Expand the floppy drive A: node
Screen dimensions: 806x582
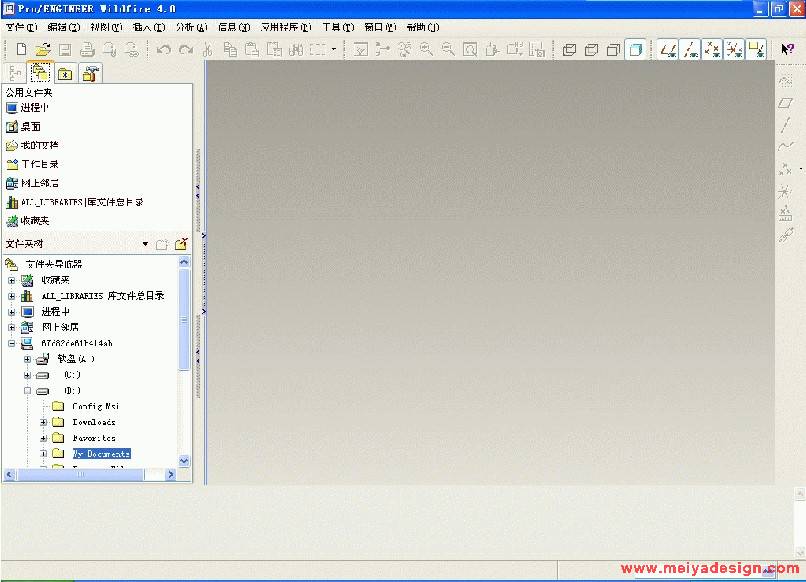click(27, 359)
